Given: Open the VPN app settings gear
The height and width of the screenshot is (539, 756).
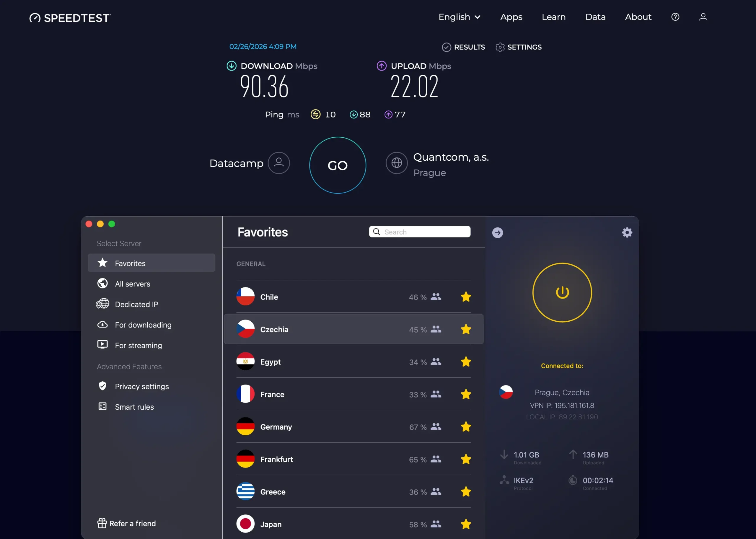Looking at the screenshot, I should coord(627,232).
